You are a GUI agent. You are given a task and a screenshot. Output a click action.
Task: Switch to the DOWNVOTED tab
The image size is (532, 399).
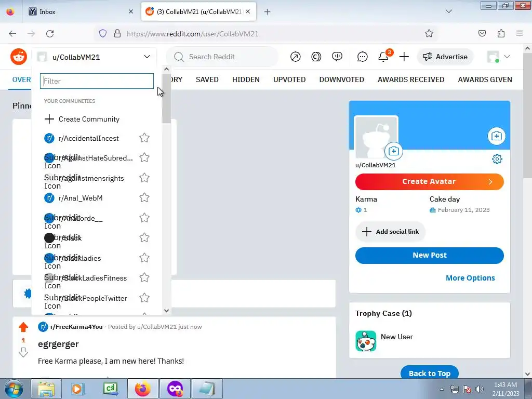tap(341, 79)
